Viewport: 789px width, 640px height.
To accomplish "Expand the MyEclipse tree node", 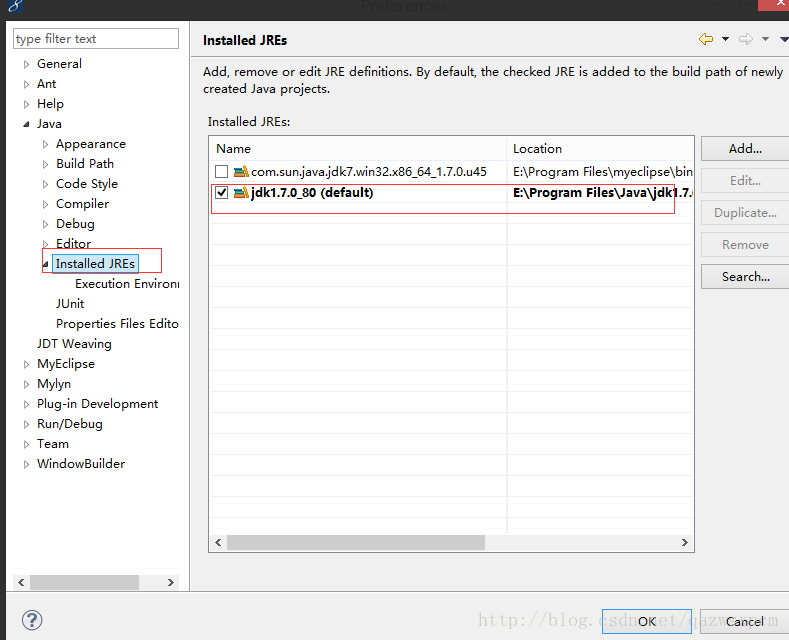I will pos(27,364).
